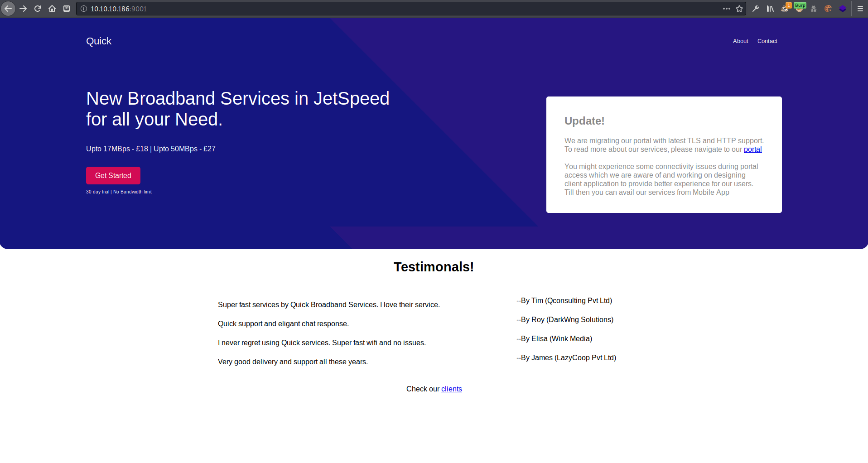Viewport: 868px width, 463px height.
Task: Click testimonial 'I never regret using Quick services'
Action: (322, 343)
